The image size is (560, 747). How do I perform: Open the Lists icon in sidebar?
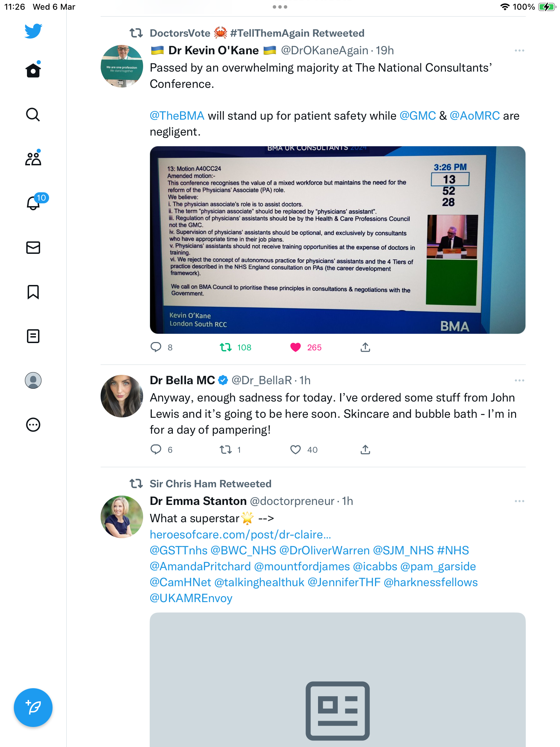[x=33, y=336]
